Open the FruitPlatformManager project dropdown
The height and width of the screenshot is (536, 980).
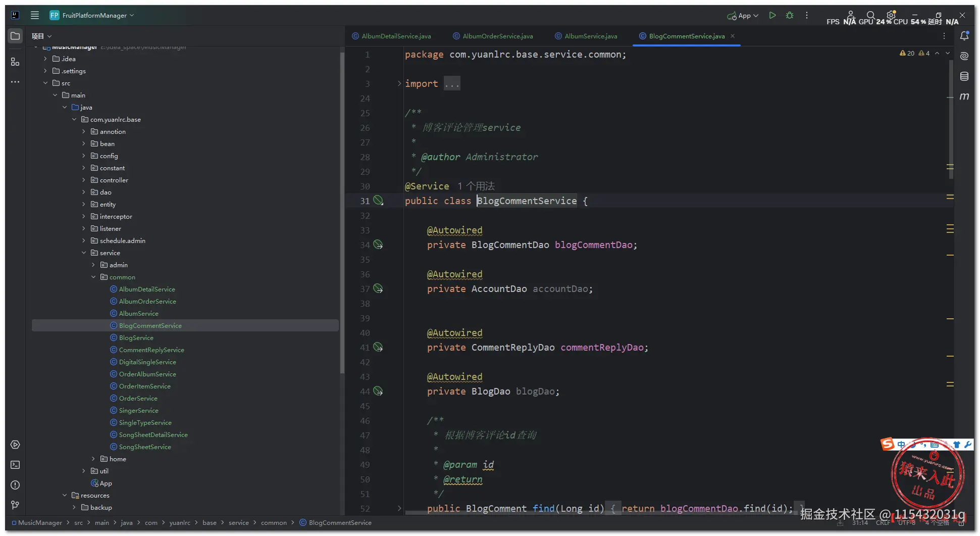click(92, 15)
